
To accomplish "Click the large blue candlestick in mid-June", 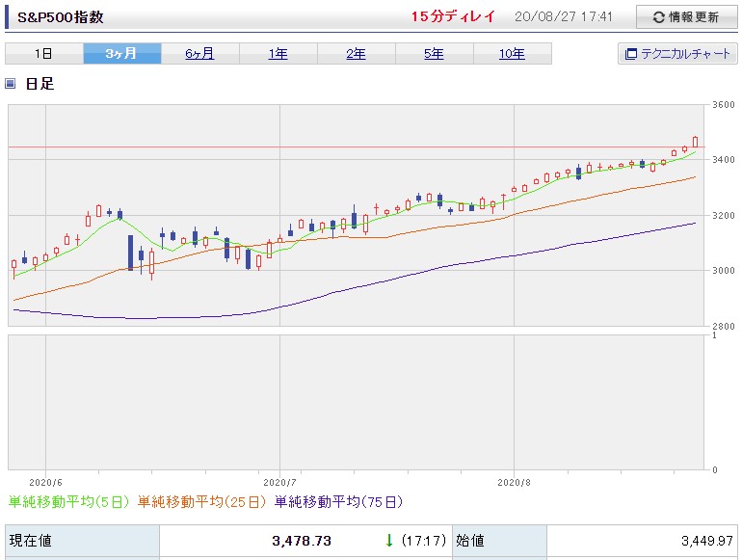I will pyautogui.click(x=131, y=253).
